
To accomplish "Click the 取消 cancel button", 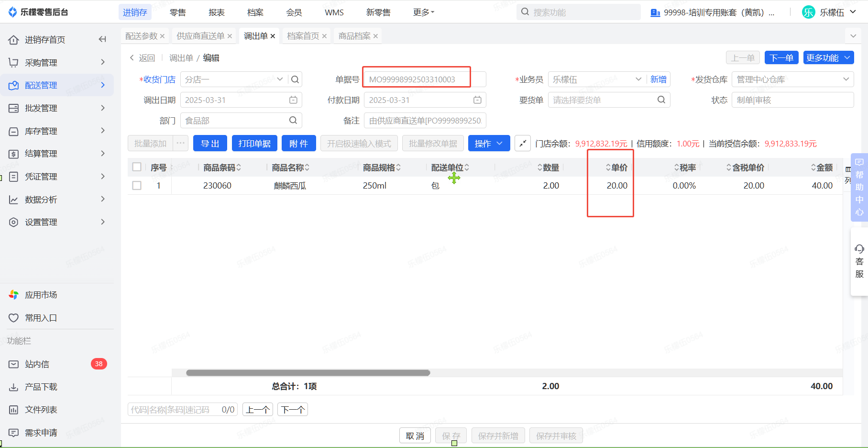I will click(x=415, y=436).
